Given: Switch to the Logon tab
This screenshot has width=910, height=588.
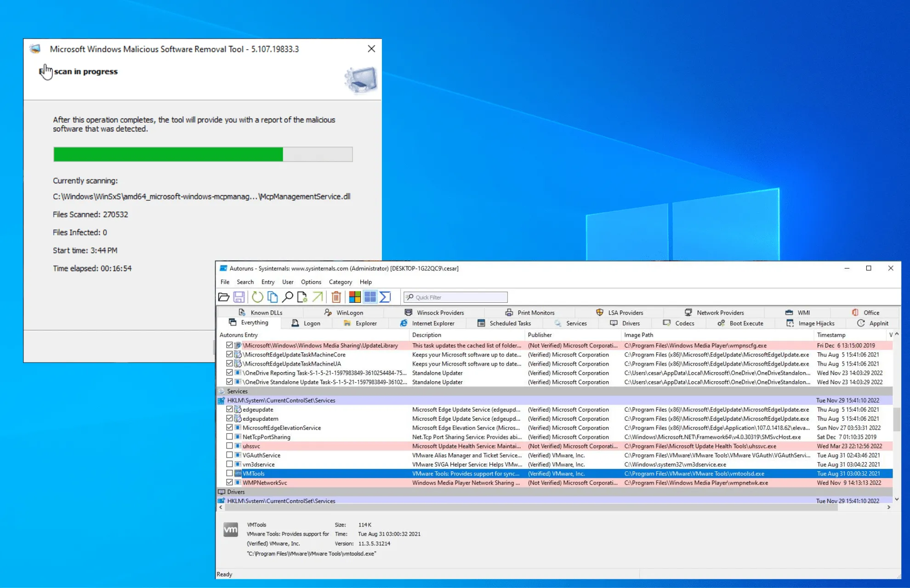Looking at the screenshot, I should click(306, 323).
